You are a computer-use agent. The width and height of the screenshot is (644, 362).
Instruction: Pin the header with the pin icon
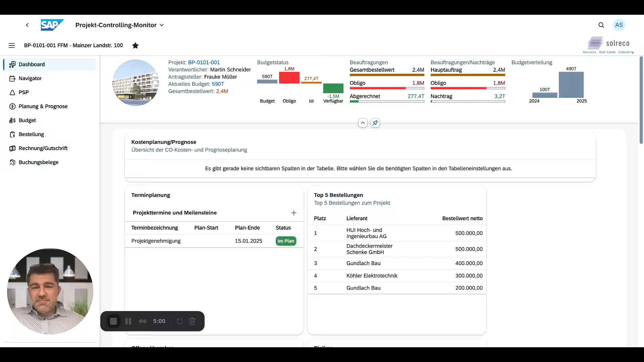(x=375, y=123)
